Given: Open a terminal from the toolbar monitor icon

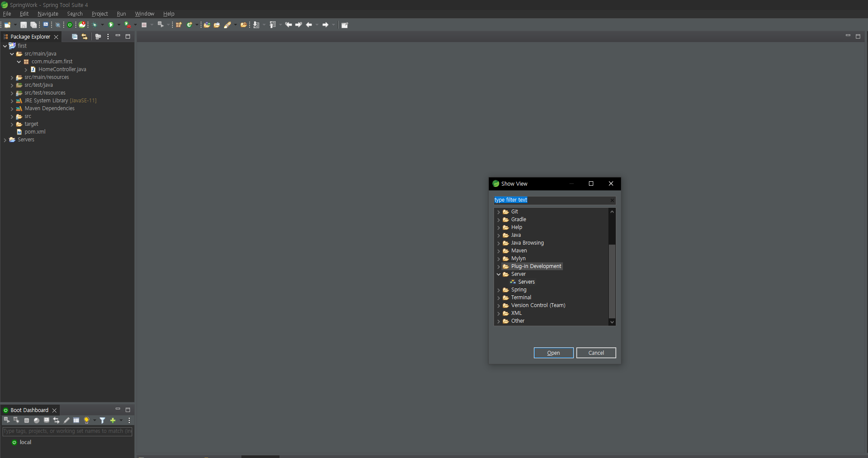Looking at the screenshot, I should (x=46, y=25).
